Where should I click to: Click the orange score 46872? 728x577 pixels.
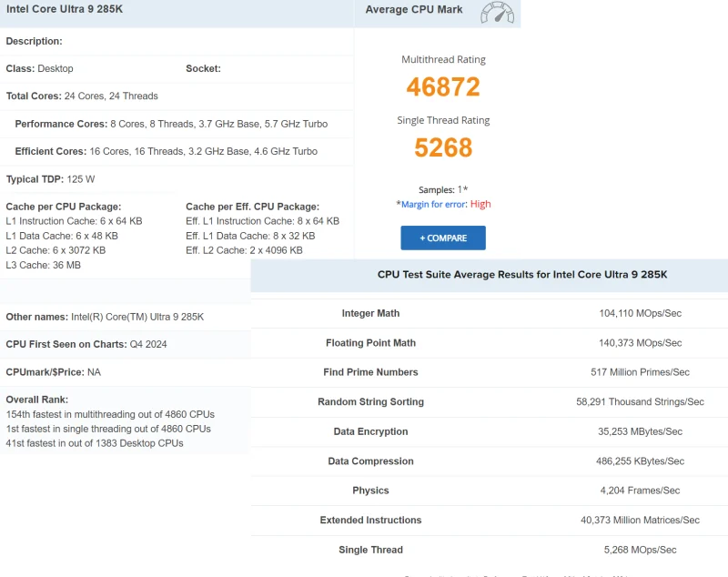pos(443,86)
